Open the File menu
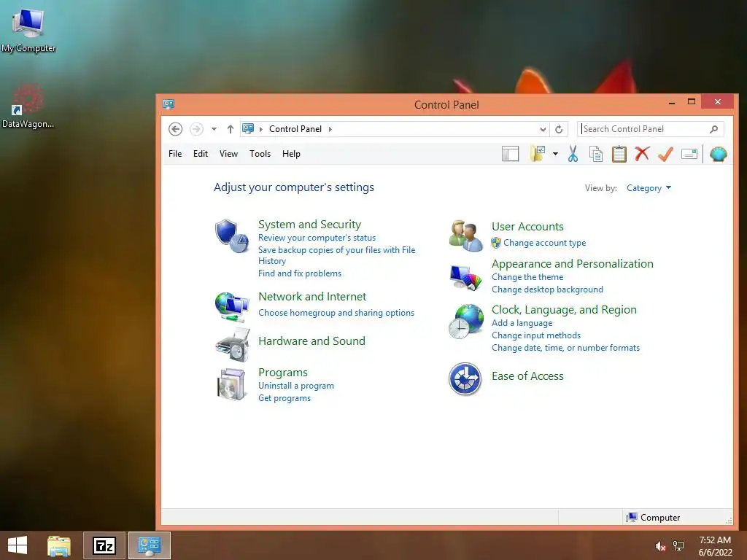The width and height of the screenshot is (747, 560). pyautogui.click(x=175, y=154)
